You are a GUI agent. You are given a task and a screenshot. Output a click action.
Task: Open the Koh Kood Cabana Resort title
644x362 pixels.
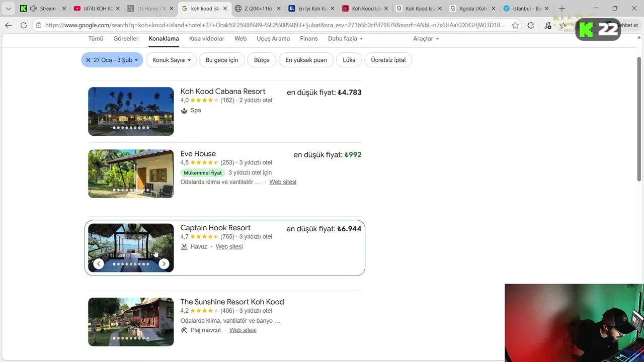point(223,92)
